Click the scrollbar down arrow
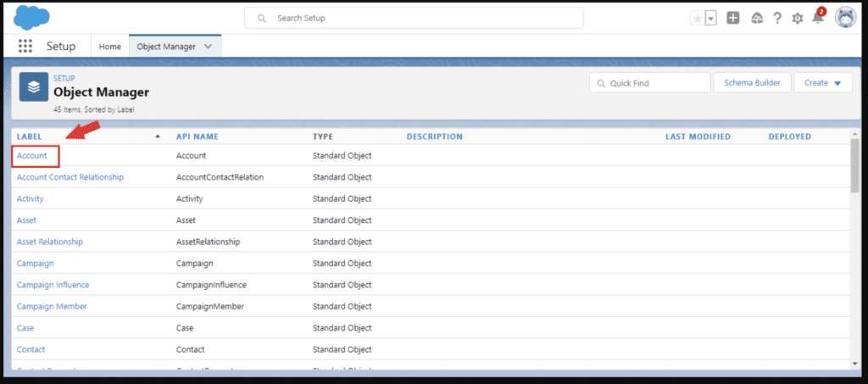868x384 pixels. point(855,365)
